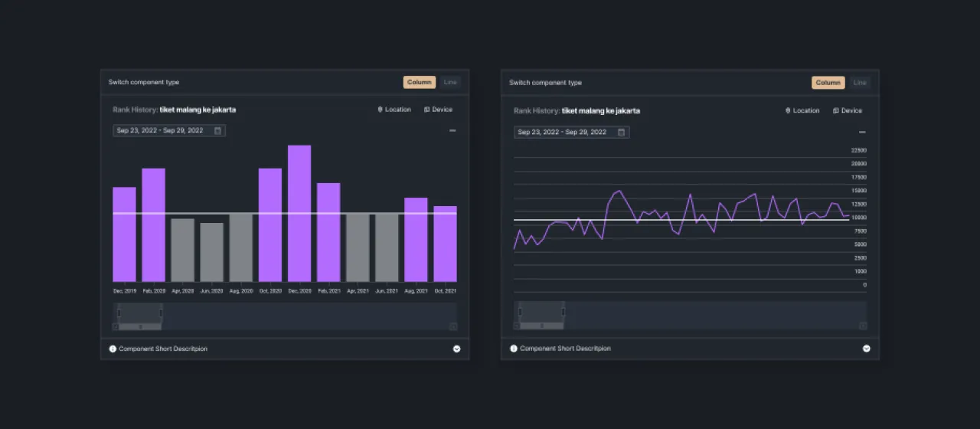The height and width of the screenshot is (429, 980).
Task: Click date range field in line chart panel
Action: coord(572,132)
